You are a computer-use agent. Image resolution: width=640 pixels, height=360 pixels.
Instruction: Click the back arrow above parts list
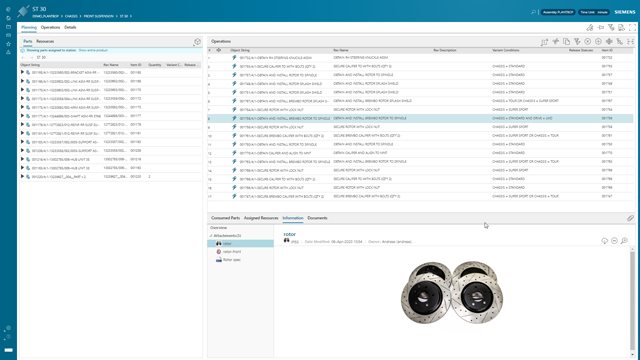tap(23, 58)
